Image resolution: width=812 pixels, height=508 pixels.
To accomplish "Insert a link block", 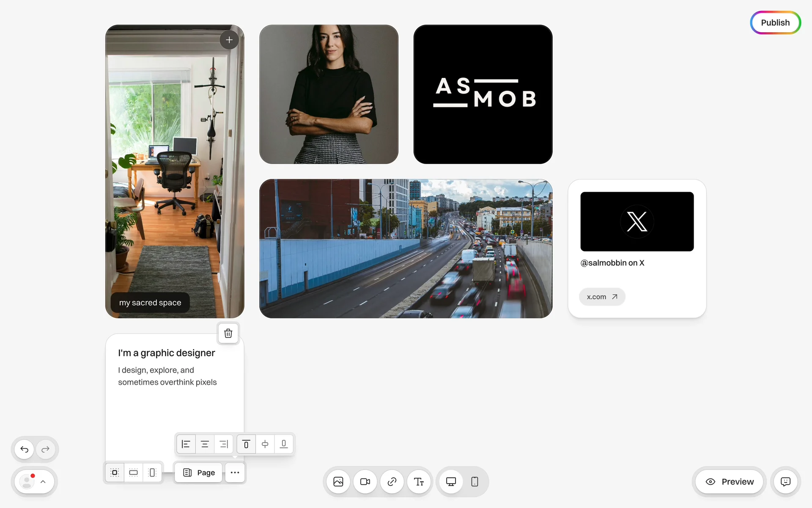I will 392,482.
